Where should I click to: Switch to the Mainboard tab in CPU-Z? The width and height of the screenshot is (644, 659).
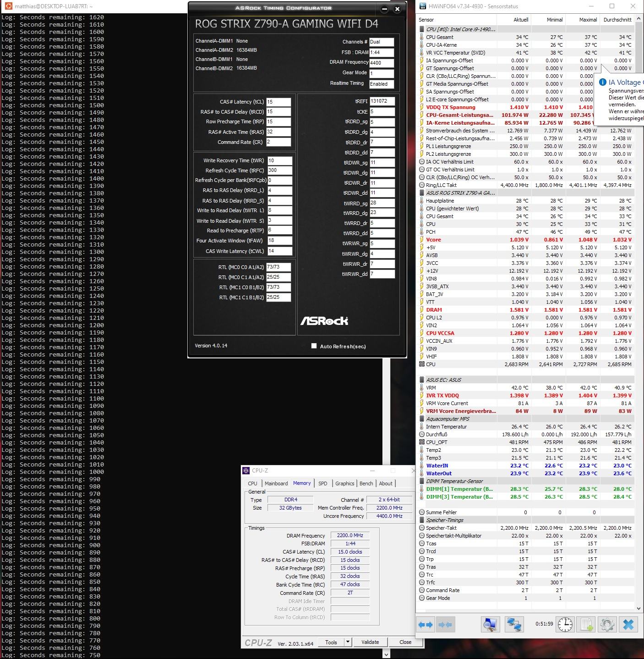(276, 483)
